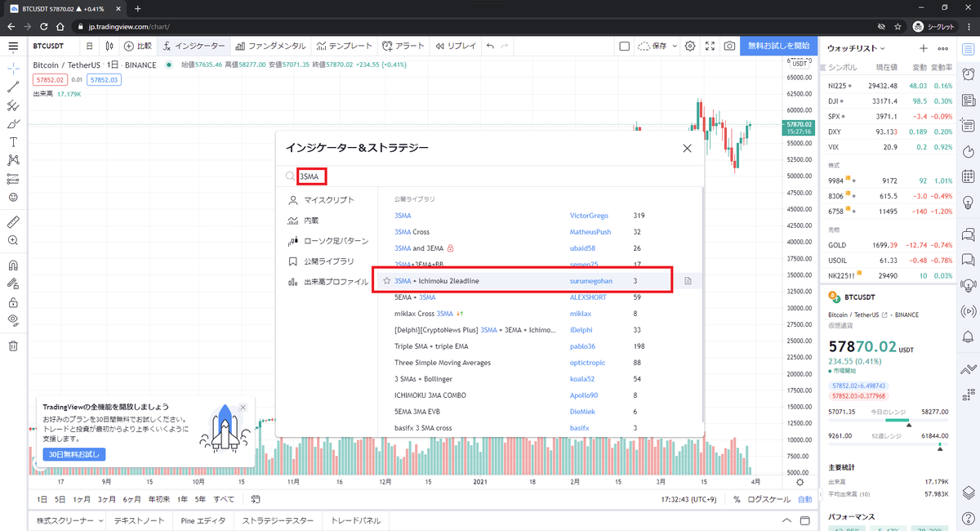Toggle percent scale button
This screenshot has height=531, width=980.
[737, 499]
